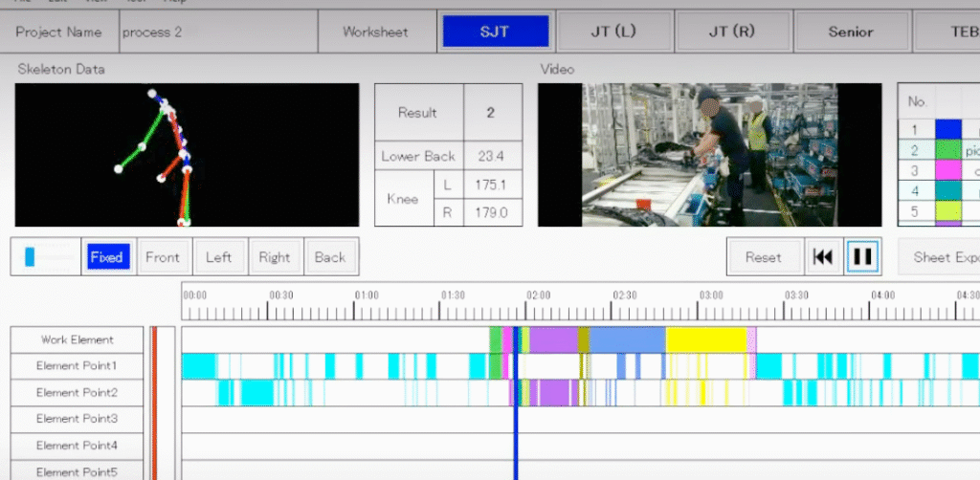Select the JT (R) worksheet tab
The width and height of the screenshot is (980, 480).
click(x=731, y=32)
